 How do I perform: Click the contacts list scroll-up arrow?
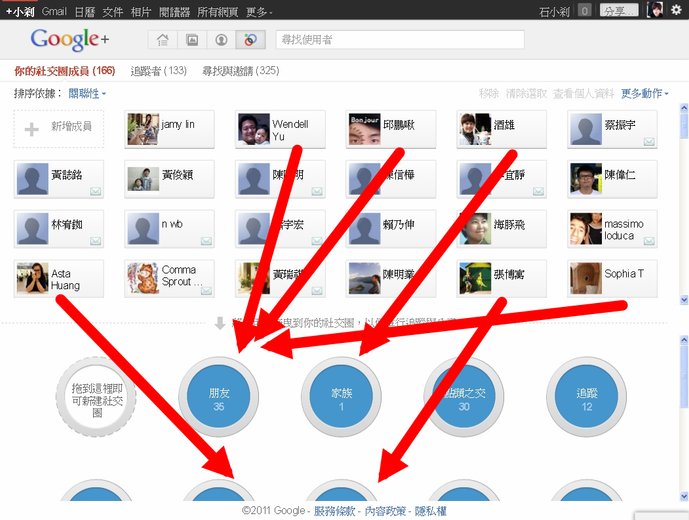click(x=684, y=107)
